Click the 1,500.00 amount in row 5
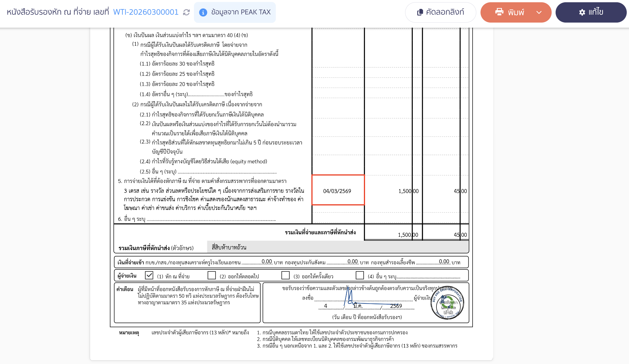This screenshot has width=629, height=364. pyautogui.click(x=408, y=191)
